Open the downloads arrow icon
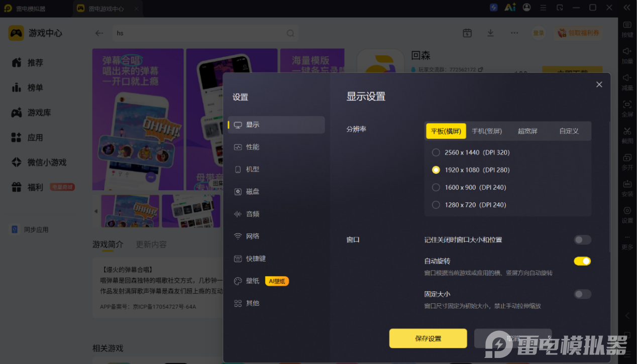Screen dimensions: 637x364 [x=491, y=33]
